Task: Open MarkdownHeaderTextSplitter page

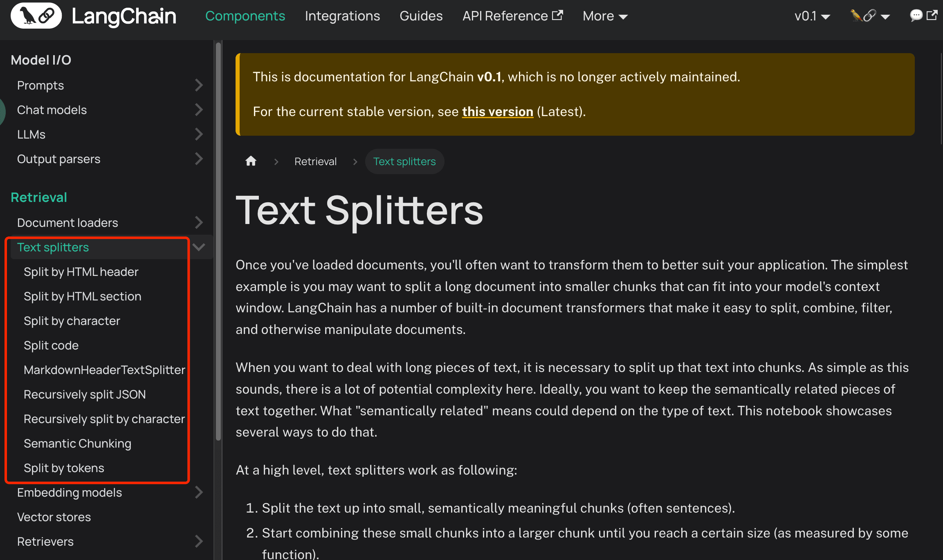Action: tap(104, 370)
